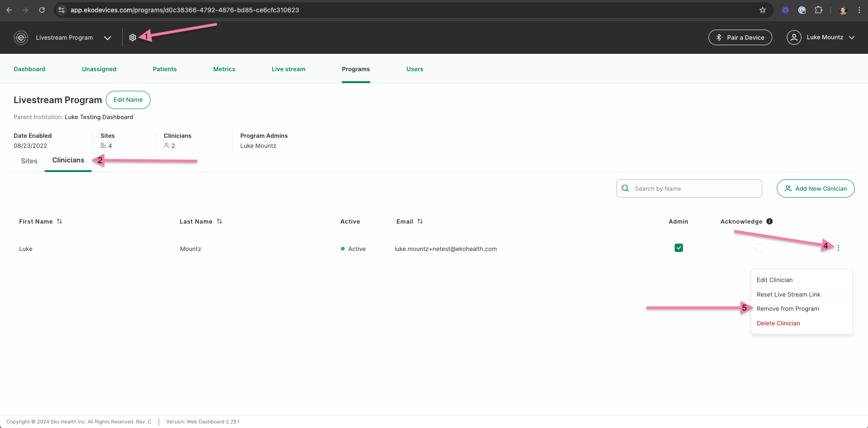868x428 pixels.
Task: Click the Luke Testing Dashboard institution name
Action: (x=99, y=117)
